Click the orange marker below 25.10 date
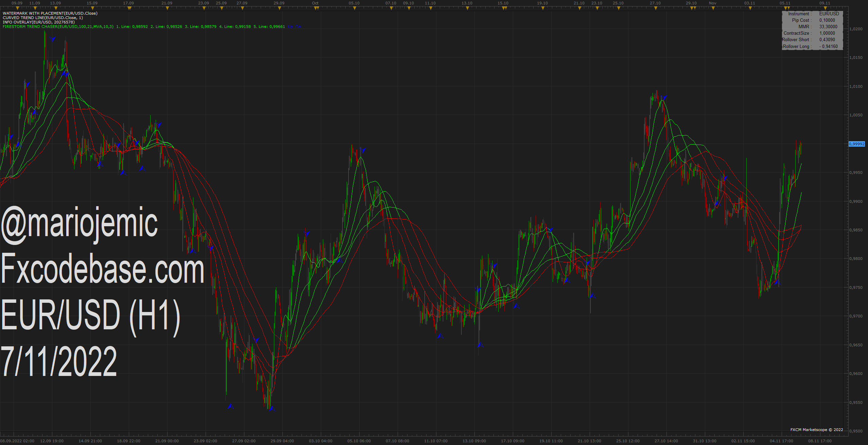This screenshot has height=445, width=868. click(x=619, y=8)
